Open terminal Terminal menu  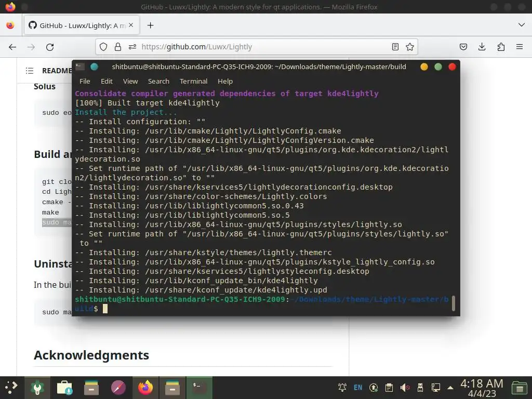(193, 82)
